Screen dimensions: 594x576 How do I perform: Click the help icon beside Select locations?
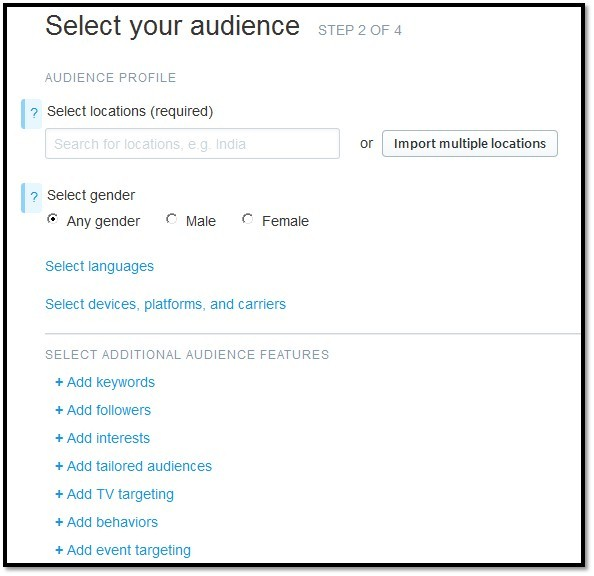(x=32, y=113)
